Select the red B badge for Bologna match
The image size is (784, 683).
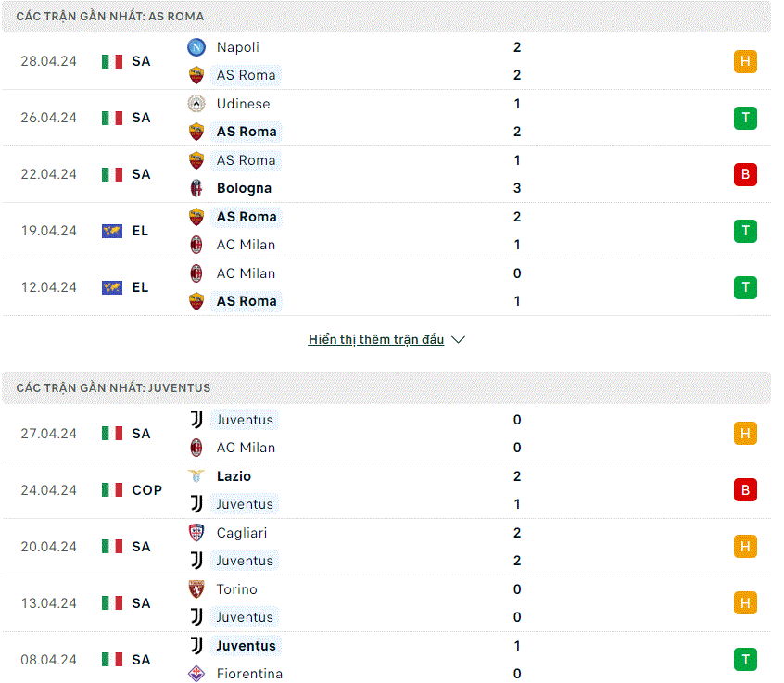(x=745, y=174)
